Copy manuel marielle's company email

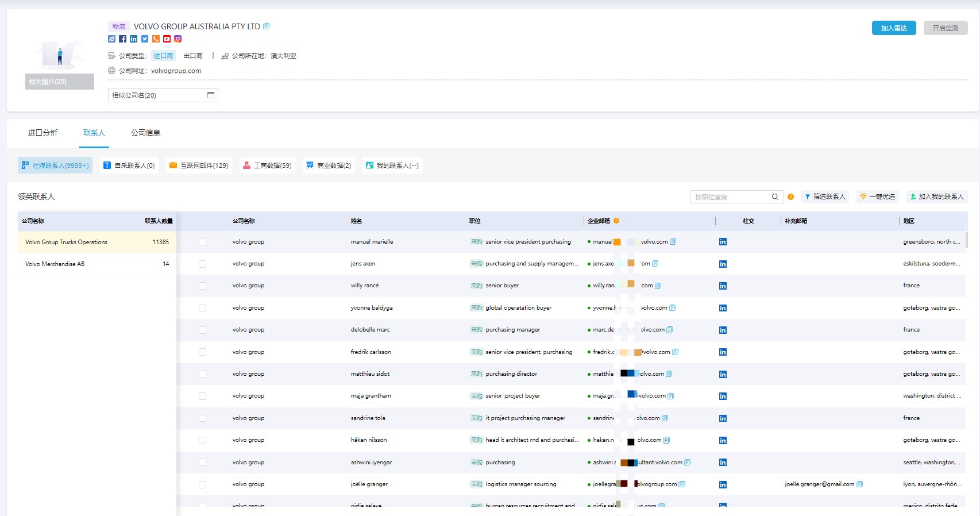coord(673,242)
